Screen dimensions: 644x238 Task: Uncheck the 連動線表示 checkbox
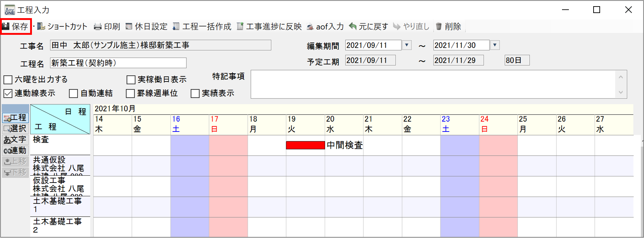pos(8,93)
